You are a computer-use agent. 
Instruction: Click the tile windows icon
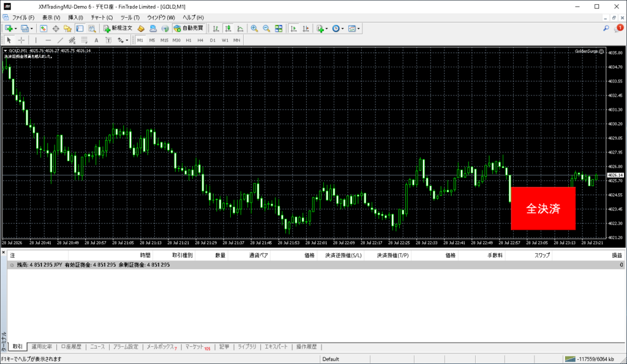(x=279, y=28)
